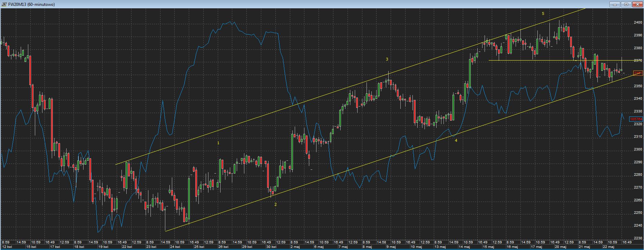Click the 2280 price axis label
The width and height of the screenshot is (644, 250).
coord(638,175)
